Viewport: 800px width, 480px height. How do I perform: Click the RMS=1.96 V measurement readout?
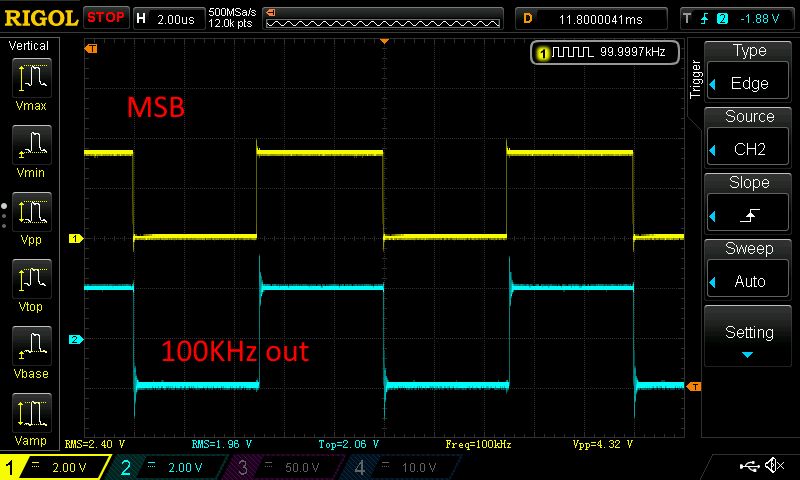222,444
